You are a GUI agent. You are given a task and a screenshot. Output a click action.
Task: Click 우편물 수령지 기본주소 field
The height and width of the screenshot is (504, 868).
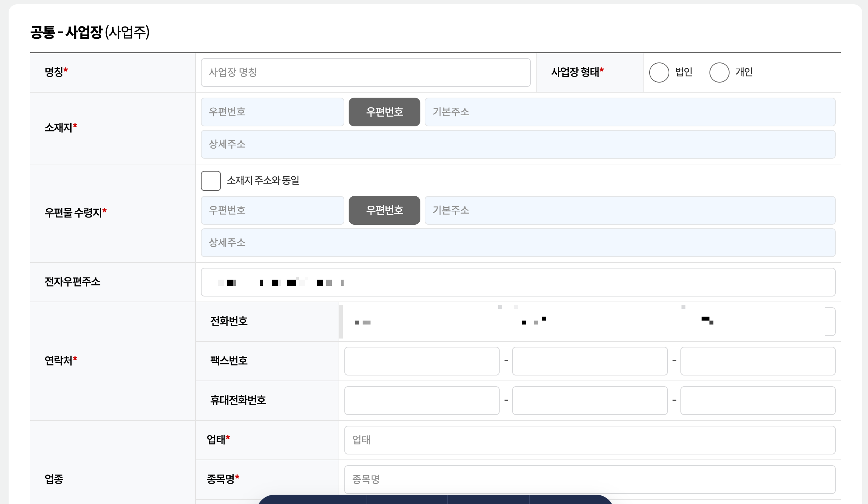pyautogui.click(x=629, y=210)
